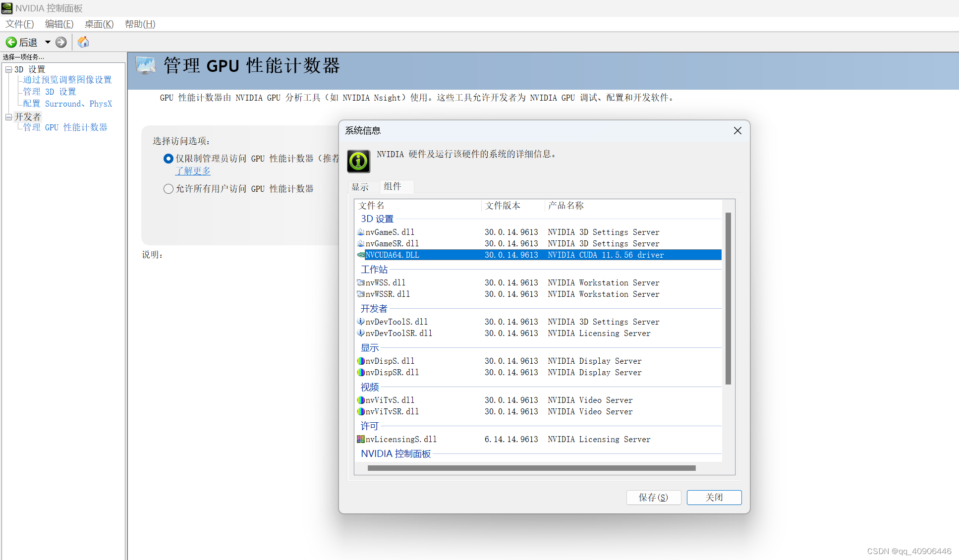Click the 许可 group header in list
The image size is (959, 560).
click(x=370, y=426)
